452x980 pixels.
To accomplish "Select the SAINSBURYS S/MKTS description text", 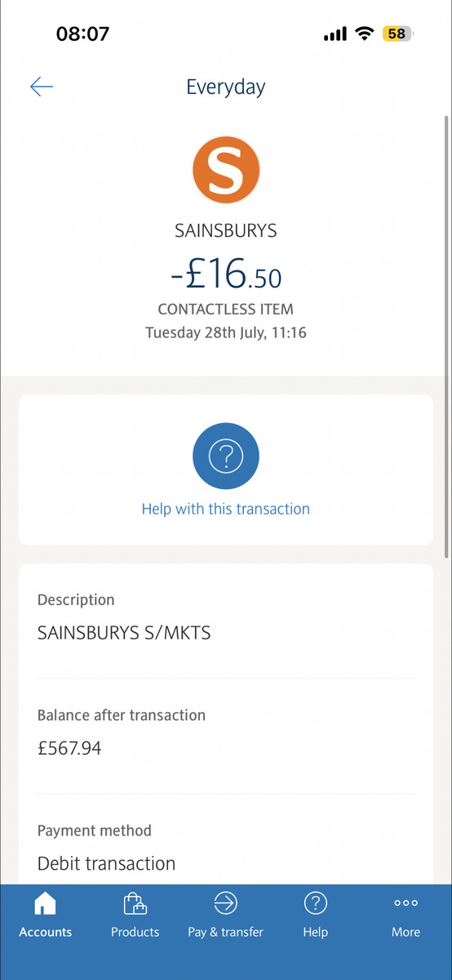I will [x=124, y=633].
